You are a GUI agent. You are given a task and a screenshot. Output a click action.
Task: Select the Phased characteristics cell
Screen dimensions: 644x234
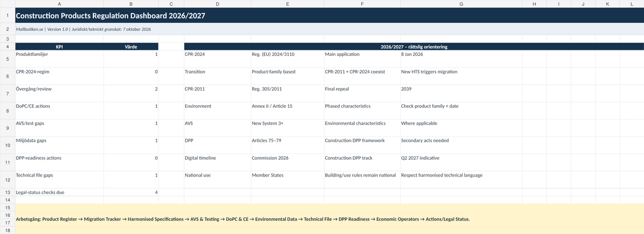362,110
